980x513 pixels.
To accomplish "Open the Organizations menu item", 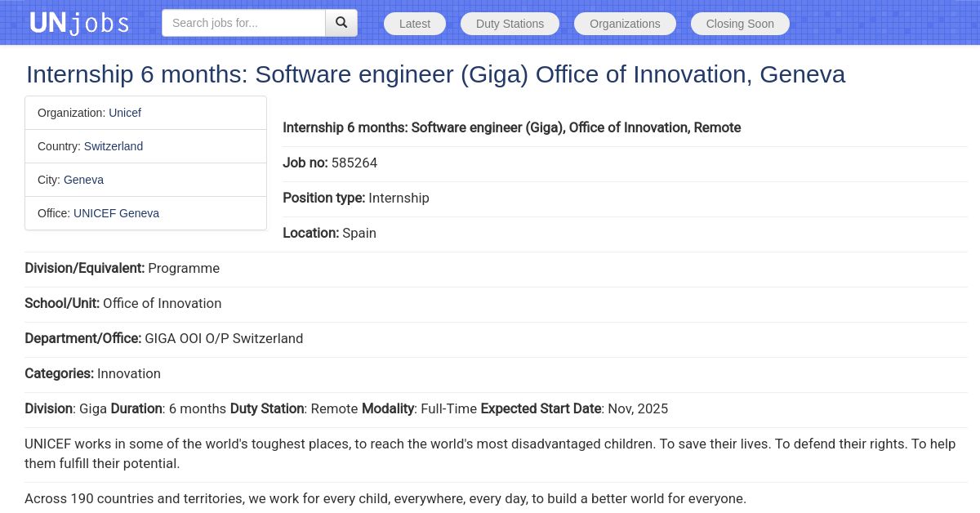I will 625,24.
